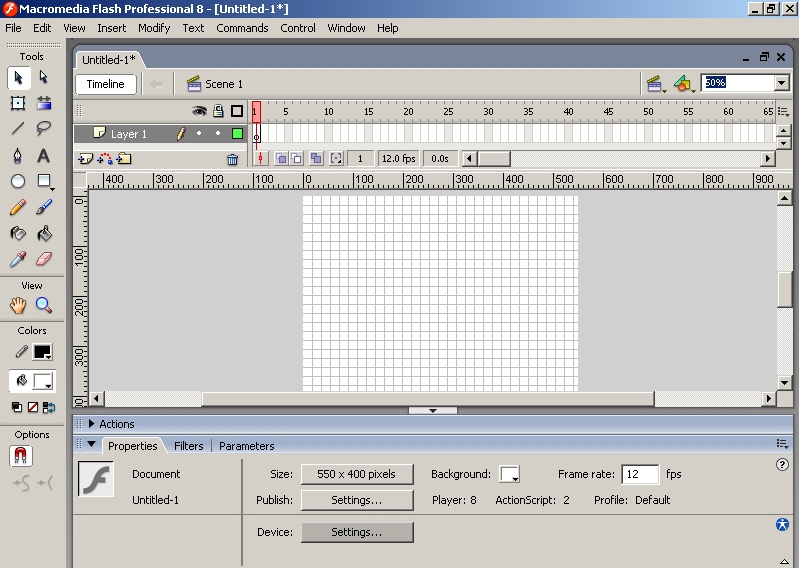The width and height of the screenshot is (799, 568).
Task: Select the Oval tool
Action: click(18, 181)
